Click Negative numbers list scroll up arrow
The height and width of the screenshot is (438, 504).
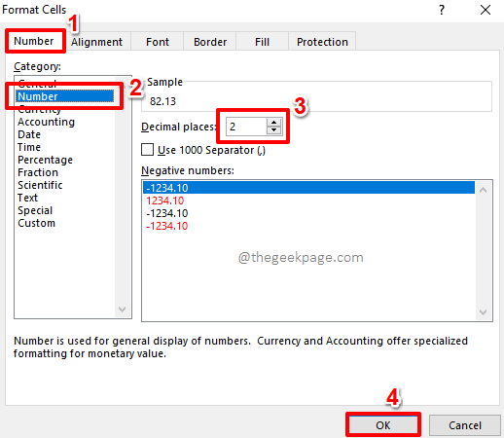[x=483, y=190]
